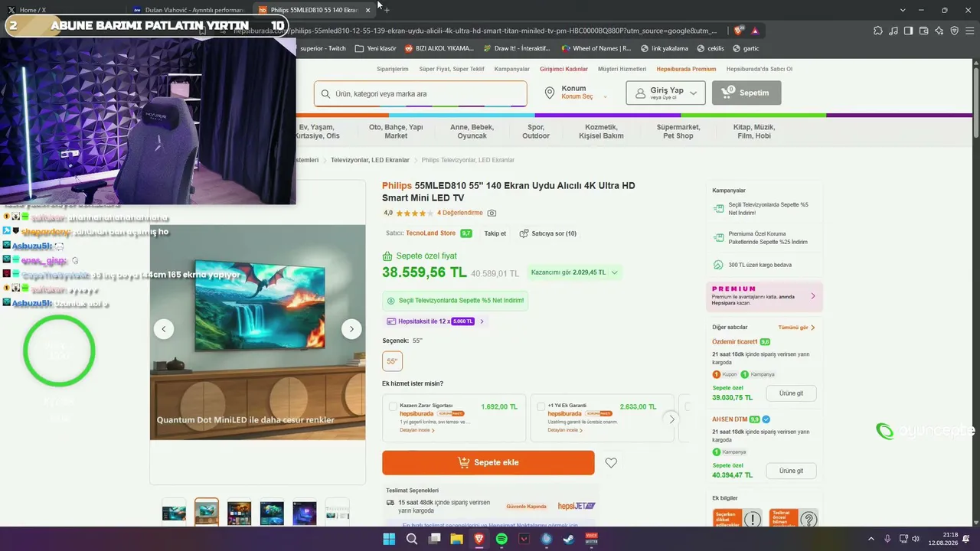Open Windows taskbar search

(x=411, y=540)
